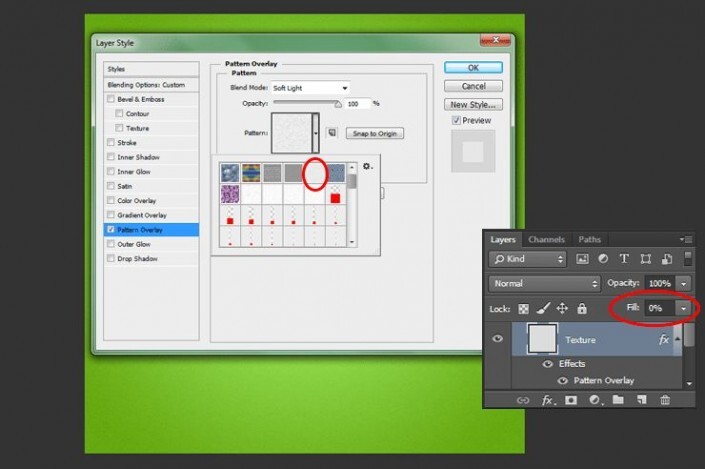The image size is (705, 469).
Task: Create new preset from current pattern
Action: click(331, 132)
